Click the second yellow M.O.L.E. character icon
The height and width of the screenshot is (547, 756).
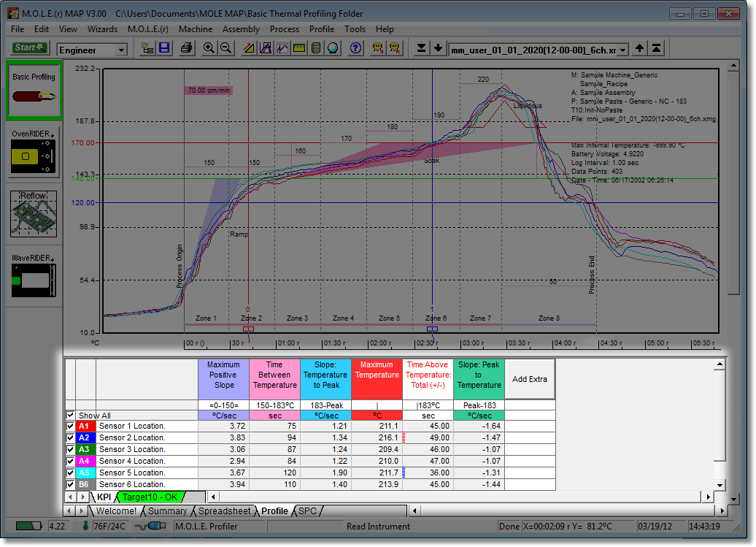395,48
